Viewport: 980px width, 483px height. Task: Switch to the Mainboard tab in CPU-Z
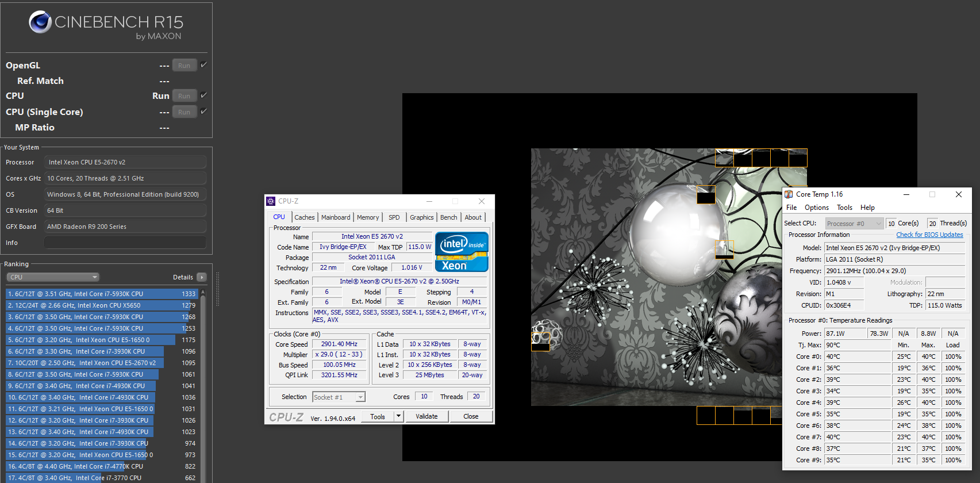point(336,217)
